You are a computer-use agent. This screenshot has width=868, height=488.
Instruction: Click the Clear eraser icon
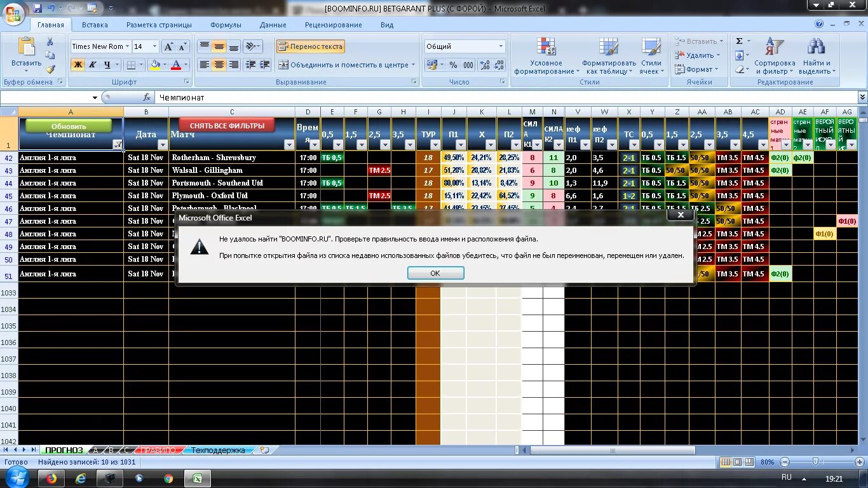pos(739,69)
